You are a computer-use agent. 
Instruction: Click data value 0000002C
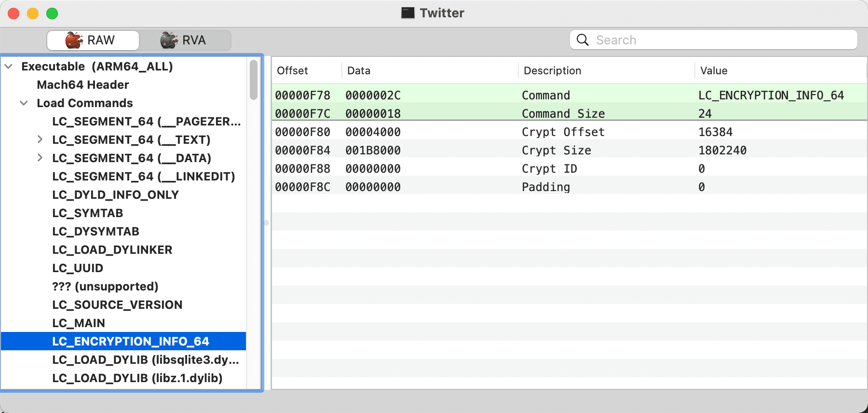tap(373, 96)
